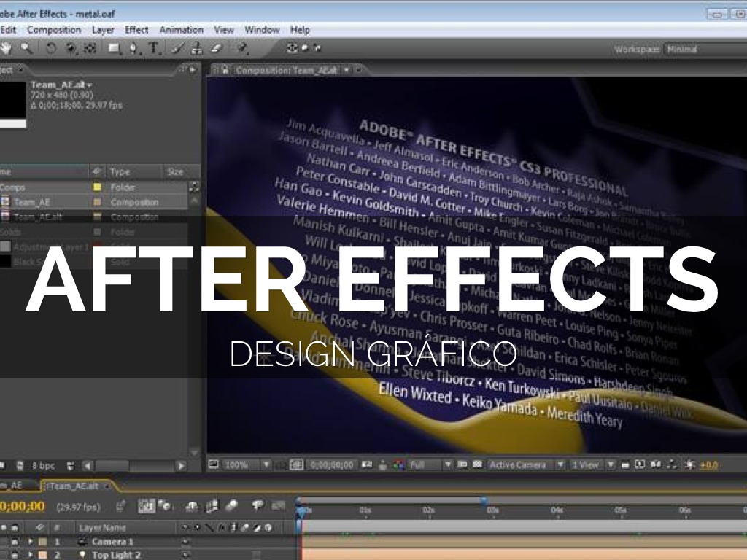The height and width of the screenshot is (560, 747).
Task: Open the Animation menu
Action: (181, 30)
